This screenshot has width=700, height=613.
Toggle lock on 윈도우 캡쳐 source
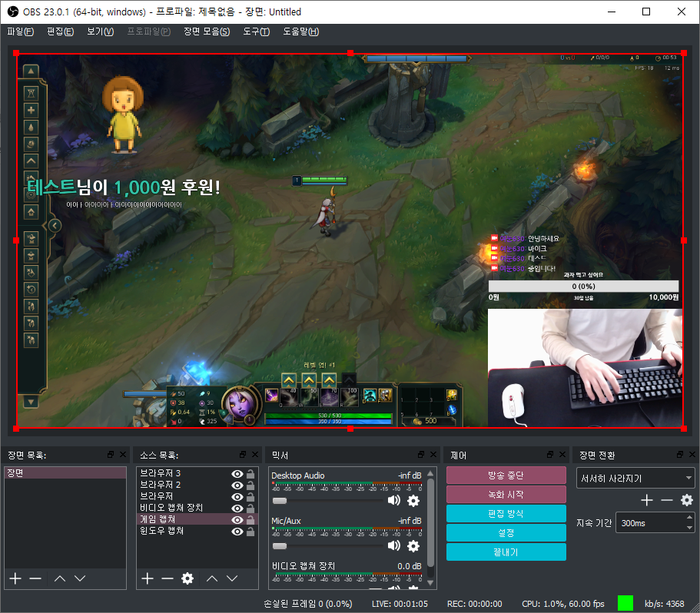point(251,532)
